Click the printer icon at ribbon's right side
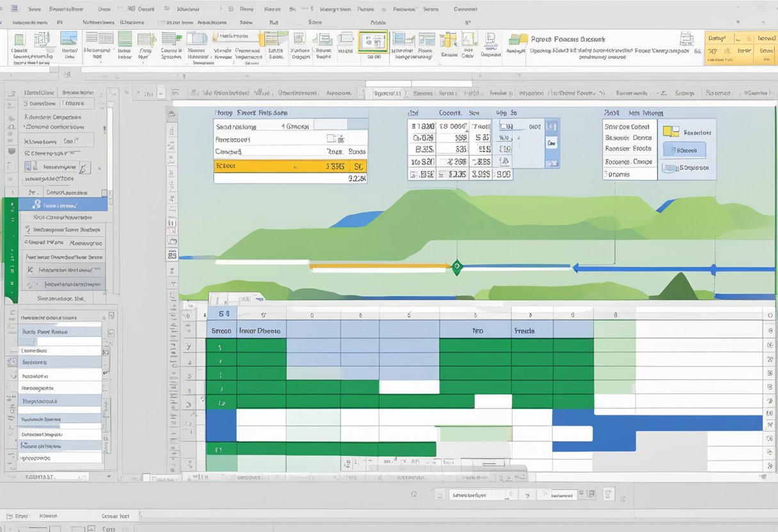Viewport: 778px width, 532px height. click(687, 38)
